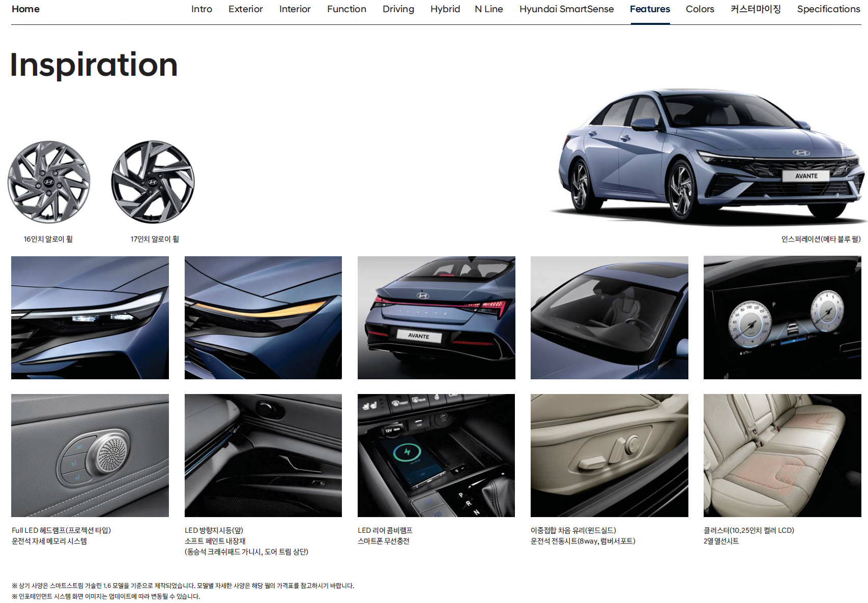Click '이중접합 차음 유리(윈드실드)' text
The width and height of the screenshot is (868, 603).
pyautogui.click(x=573, y=530)
